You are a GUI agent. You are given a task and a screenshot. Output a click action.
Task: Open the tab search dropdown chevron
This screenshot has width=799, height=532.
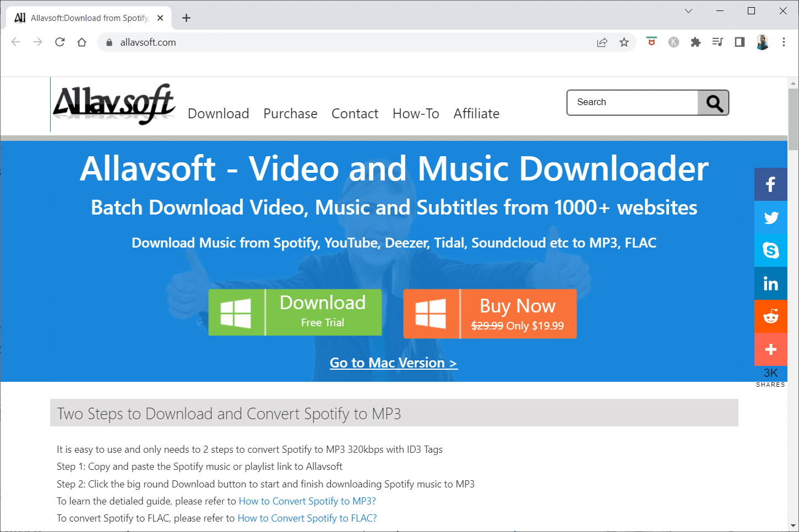(688, 11)
